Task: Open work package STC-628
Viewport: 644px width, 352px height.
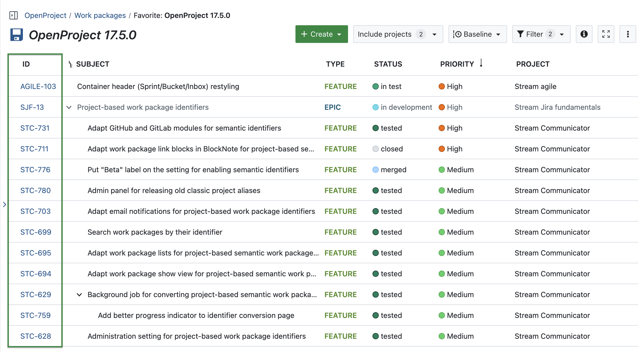Action: [36, 336]
